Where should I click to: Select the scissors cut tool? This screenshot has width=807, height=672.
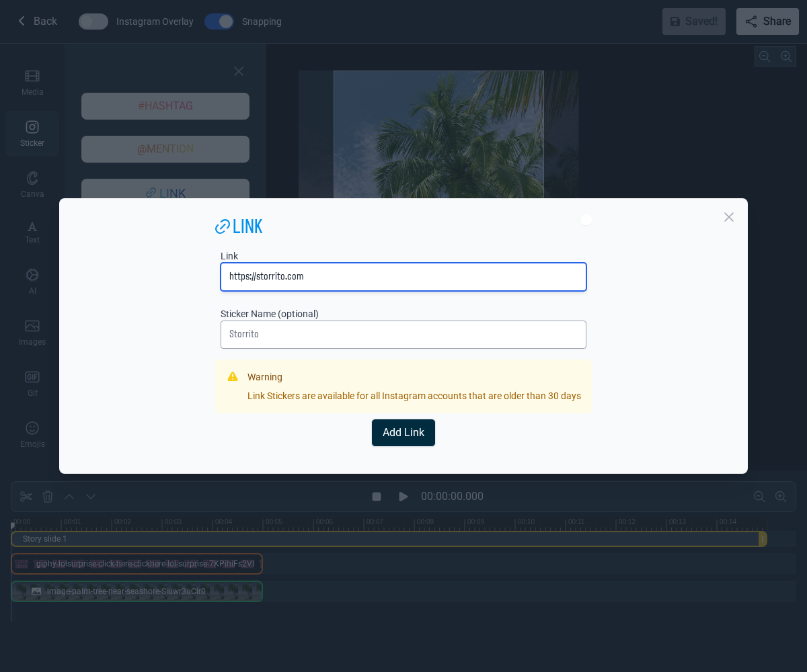click(26, 497)
